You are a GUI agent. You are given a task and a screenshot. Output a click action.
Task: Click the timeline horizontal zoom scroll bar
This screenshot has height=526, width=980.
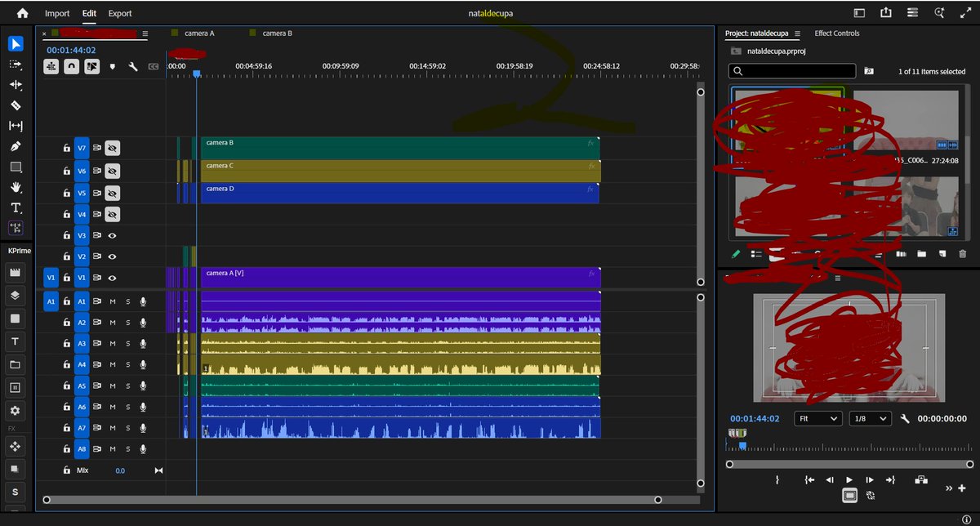point(352,499)
